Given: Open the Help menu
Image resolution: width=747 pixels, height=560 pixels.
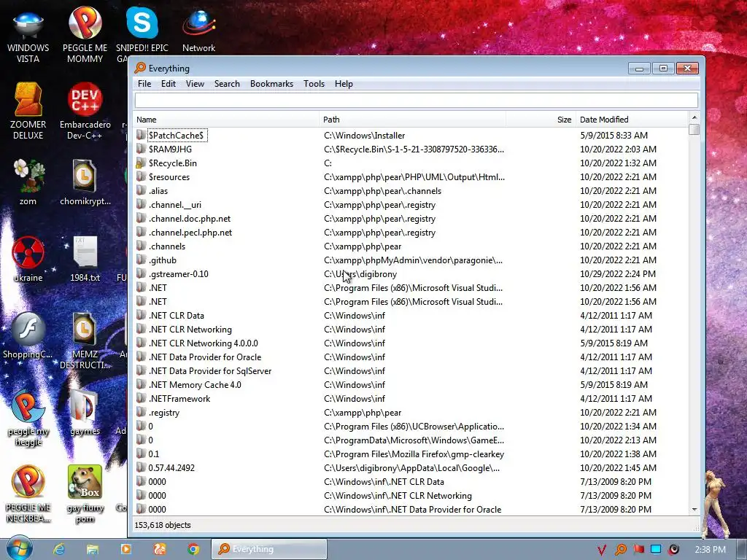Looking at the screenshot, I should pos(344,84).
